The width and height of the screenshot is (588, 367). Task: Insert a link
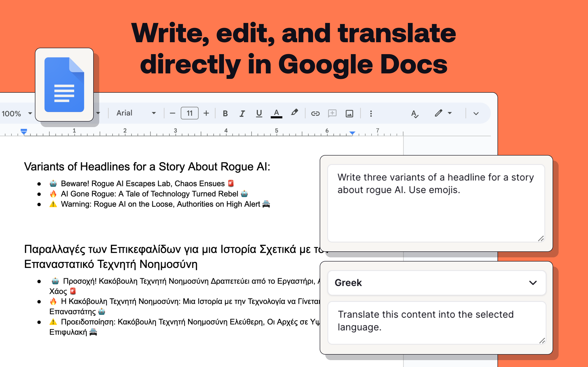coord(316,113)
